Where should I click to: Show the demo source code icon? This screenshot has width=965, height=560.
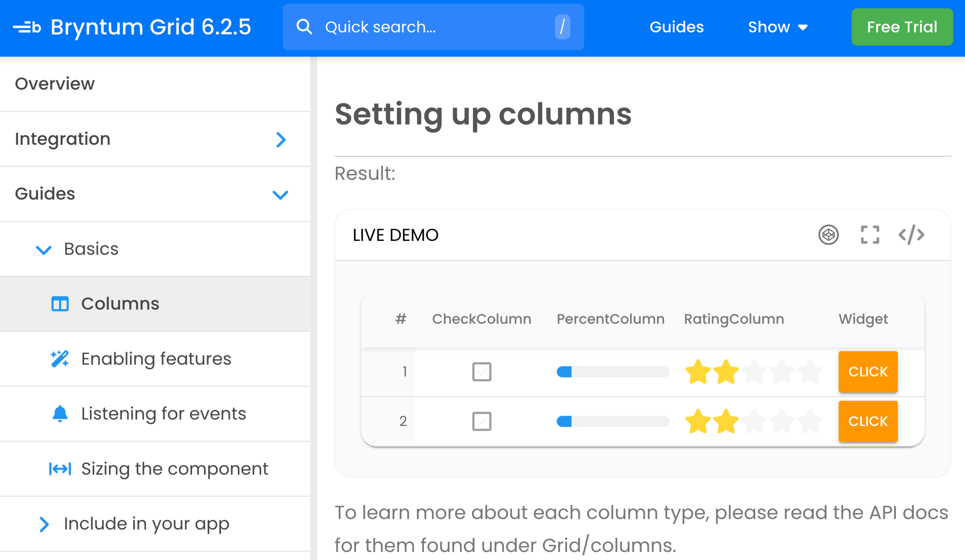point(911,235)
